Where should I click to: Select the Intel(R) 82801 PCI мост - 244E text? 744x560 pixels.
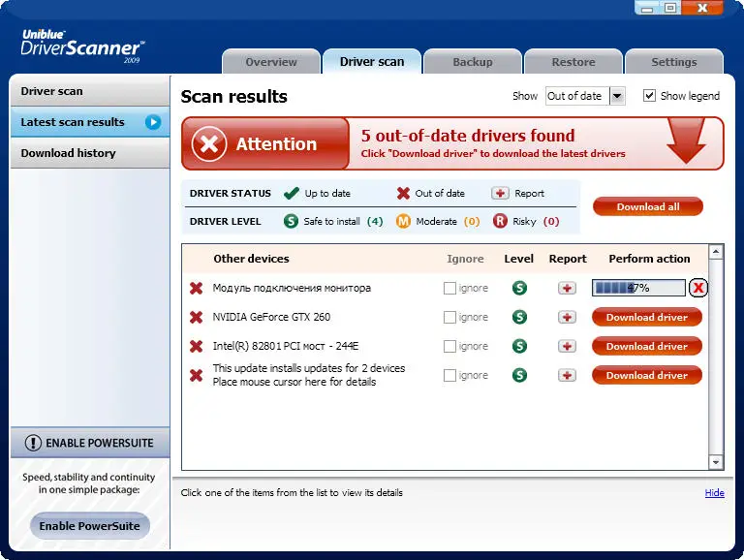tap(286, 347)
